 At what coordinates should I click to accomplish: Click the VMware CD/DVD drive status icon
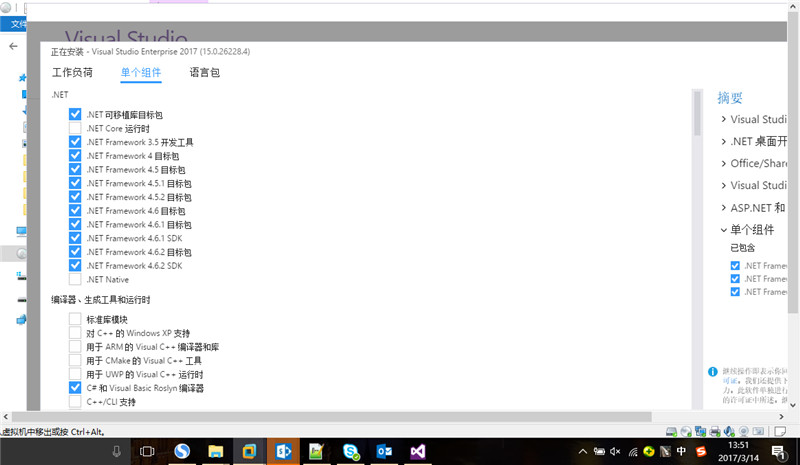[686, 431]
